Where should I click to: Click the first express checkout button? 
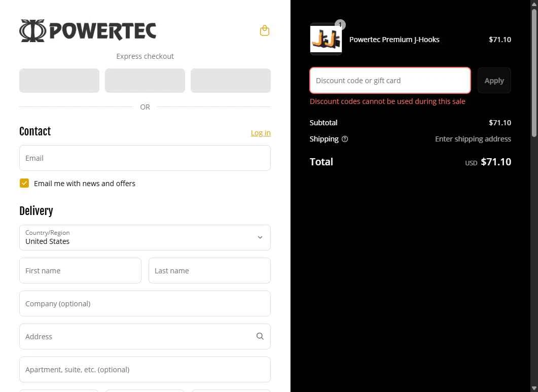click(59, 81)
